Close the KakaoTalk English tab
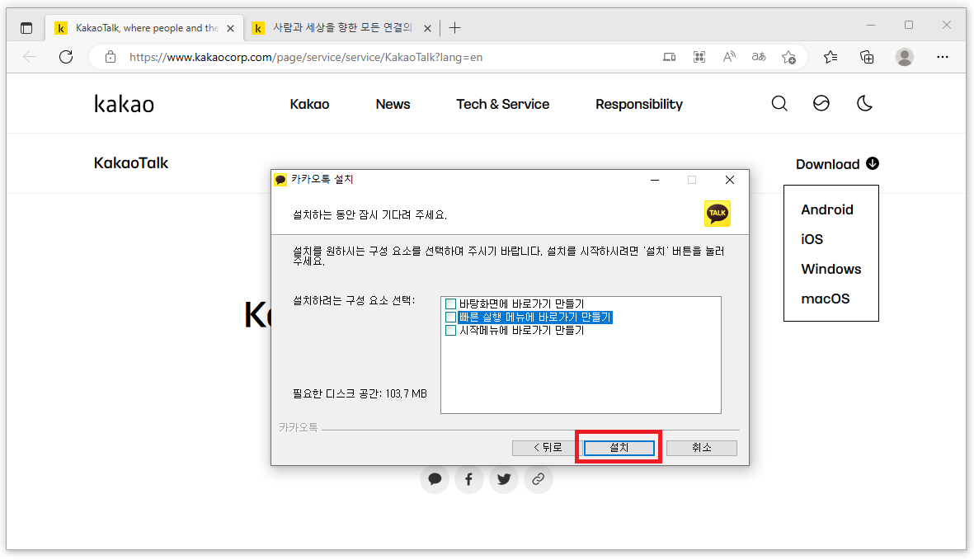The height and width of the screenshot is (560, 974). tap(230, 29)
